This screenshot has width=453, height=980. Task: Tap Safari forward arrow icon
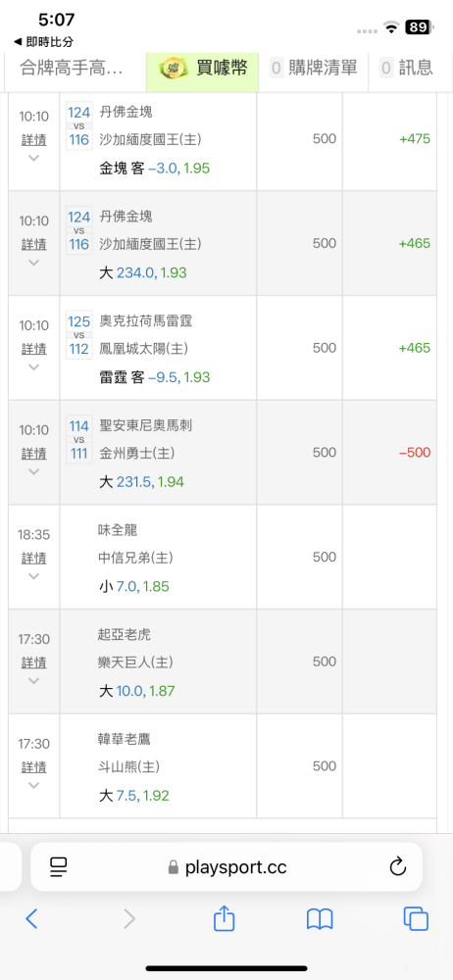(128, 919)
